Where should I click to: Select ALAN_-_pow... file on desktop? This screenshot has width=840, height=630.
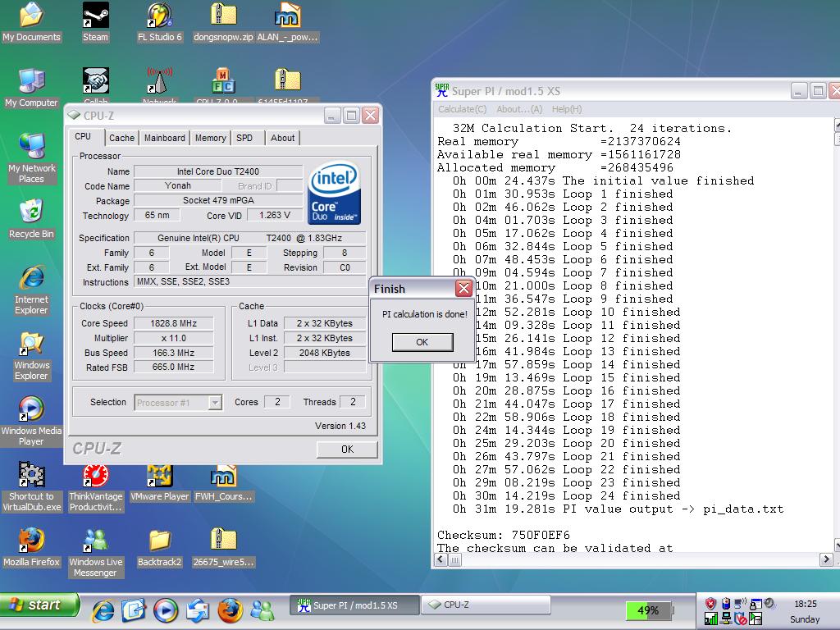pyautogui.click(x=288, y=21)
